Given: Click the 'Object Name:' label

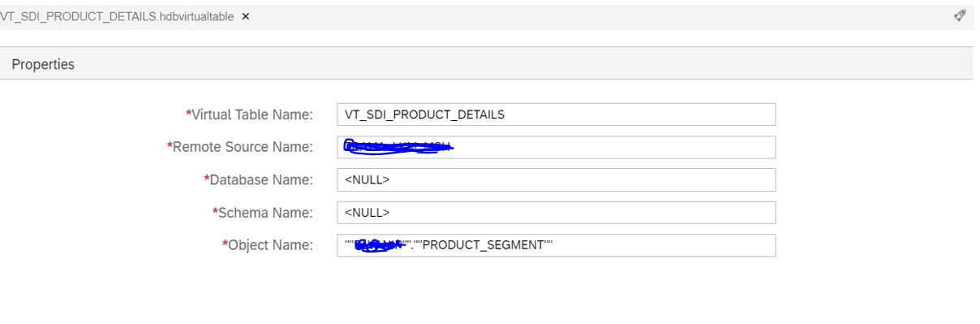Looking at the screenshot, I should click(270, 245).
